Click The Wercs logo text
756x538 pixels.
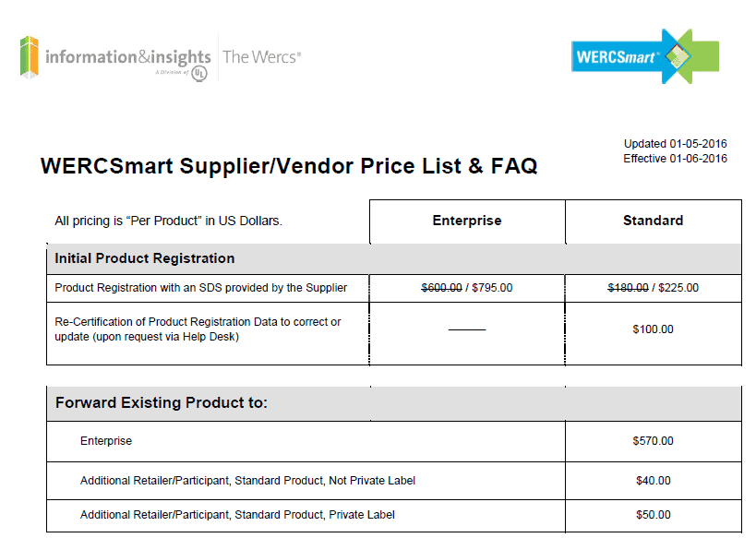pyautogui.click(x=262, y=57)
